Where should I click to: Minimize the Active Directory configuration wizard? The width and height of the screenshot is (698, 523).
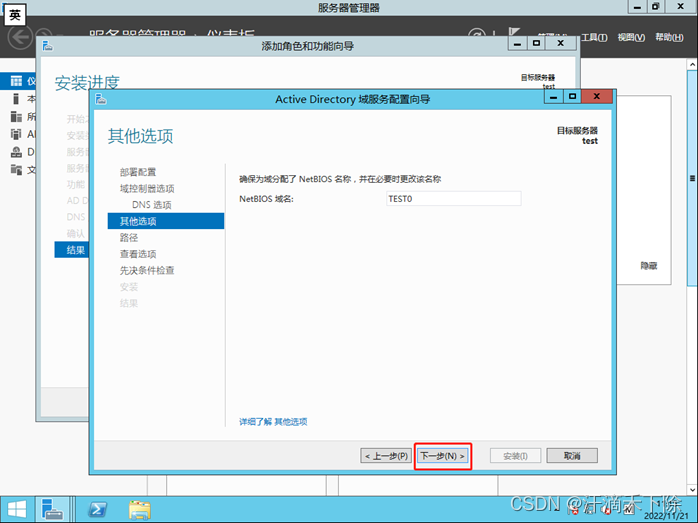(x=553, y=97)
